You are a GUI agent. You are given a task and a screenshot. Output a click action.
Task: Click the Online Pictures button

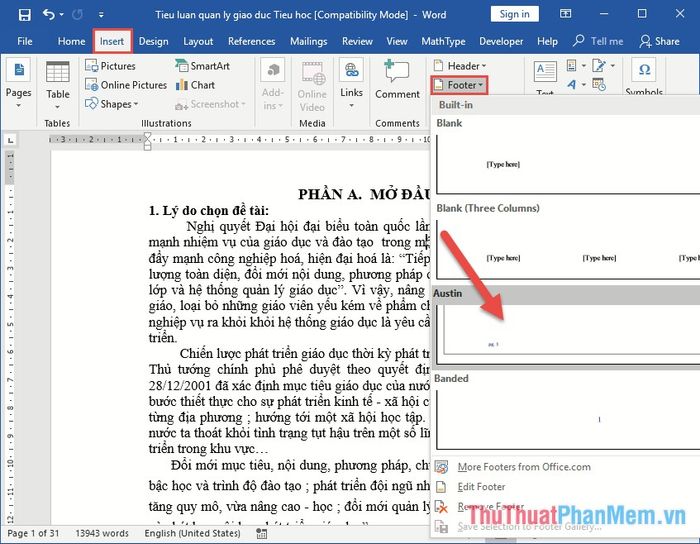125,85
